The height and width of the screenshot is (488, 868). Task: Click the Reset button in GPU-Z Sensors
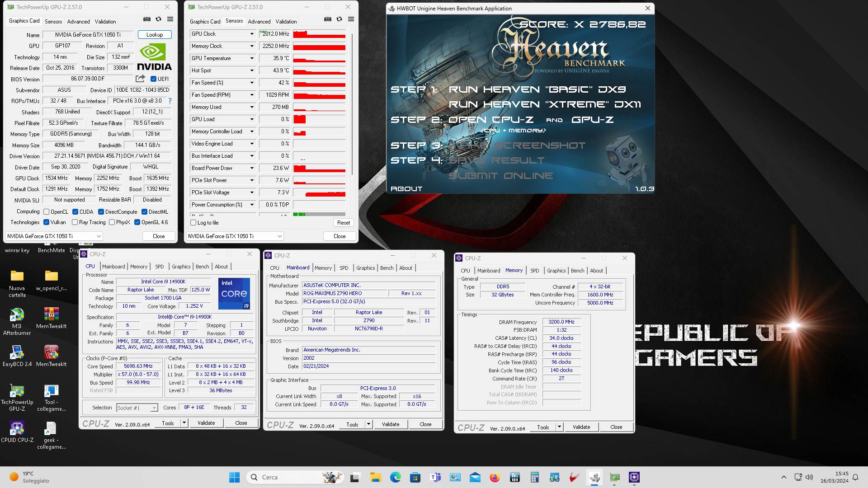344,222
